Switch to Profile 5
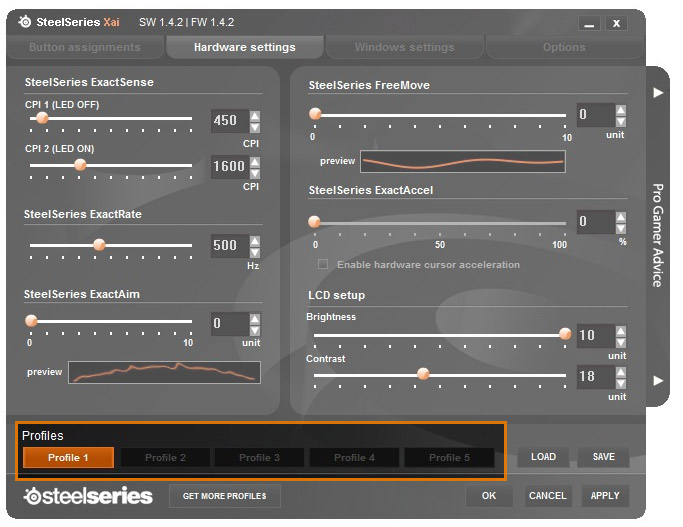 [449, 457]
